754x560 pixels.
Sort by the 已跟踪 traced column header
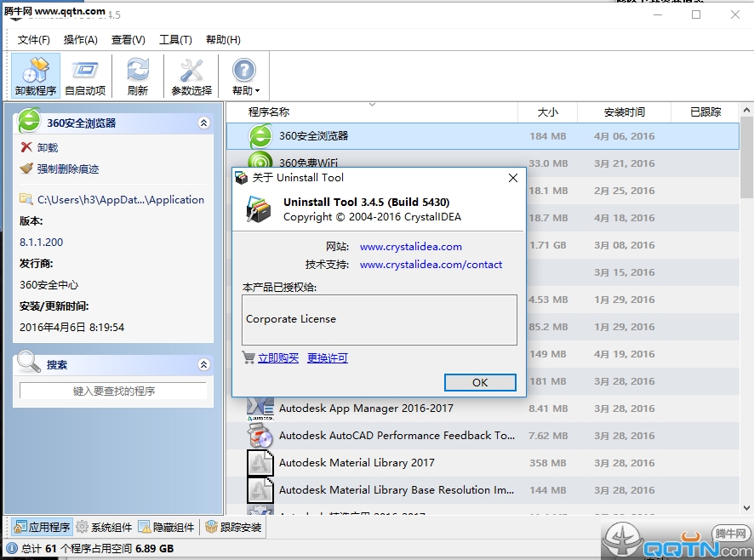[x=705, y=111]
